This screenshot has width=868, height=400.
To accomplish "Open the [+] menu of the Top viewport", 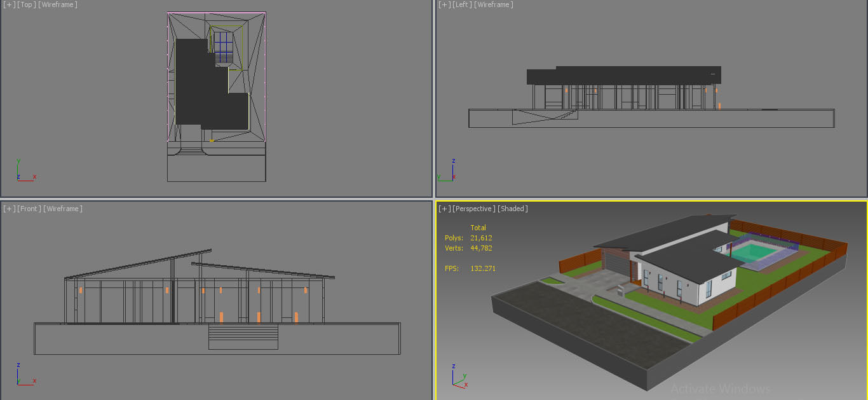I will [x=9, y=4].
